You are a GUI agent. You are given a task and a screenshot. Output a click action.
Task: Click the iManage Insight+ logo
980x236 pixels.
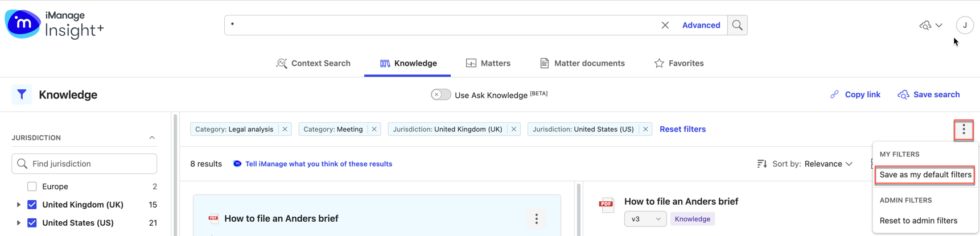tap(54, 24)
